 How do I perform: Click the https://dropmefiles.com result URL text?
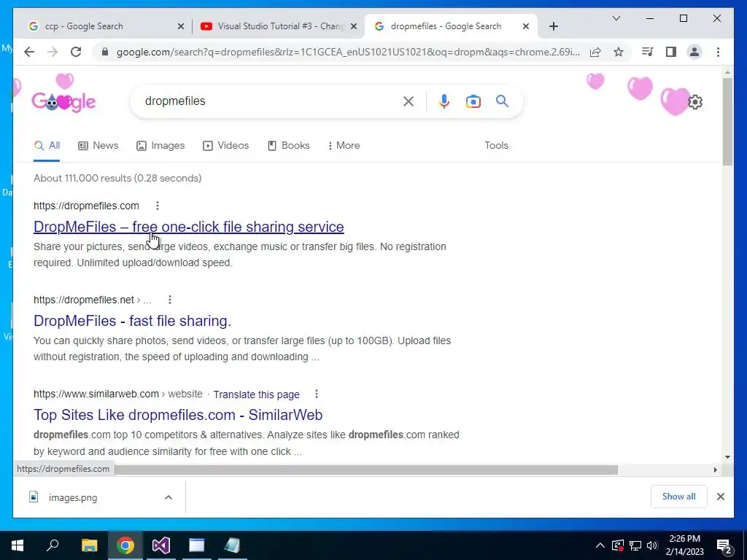click(x=86, y=206)
